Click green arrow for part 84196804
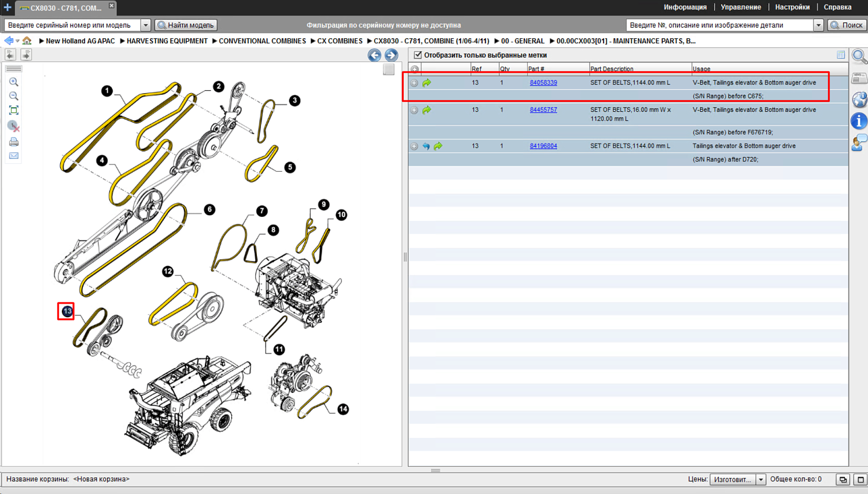Viewport: 868px width, 494px height. [438, 146]
